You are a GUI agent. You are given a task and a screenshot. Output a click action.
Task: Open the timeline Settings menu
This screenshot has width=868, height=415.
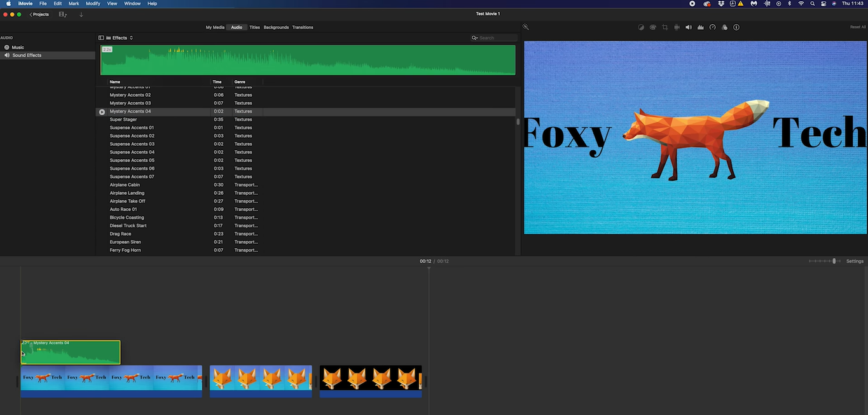(855, 261)
